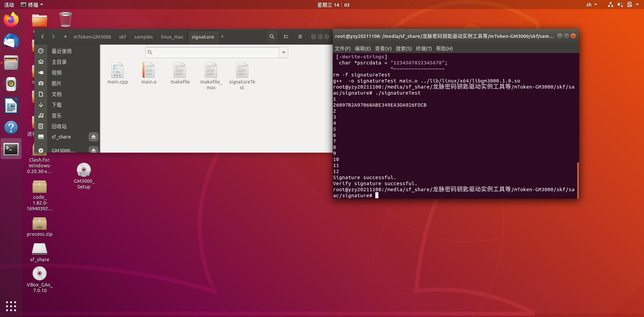
Task: Go to 主目录 in the sidebar
Action: pyautogui.click(x=67, y=62)
